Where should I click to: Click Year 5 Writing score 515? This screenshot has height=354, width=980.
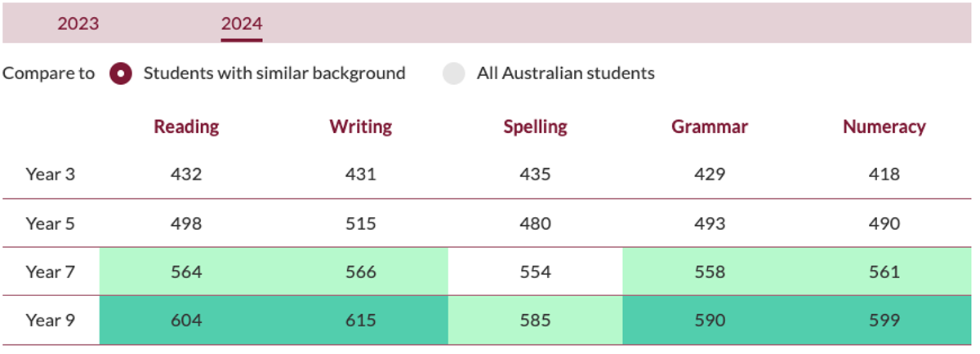click(360, 223)
